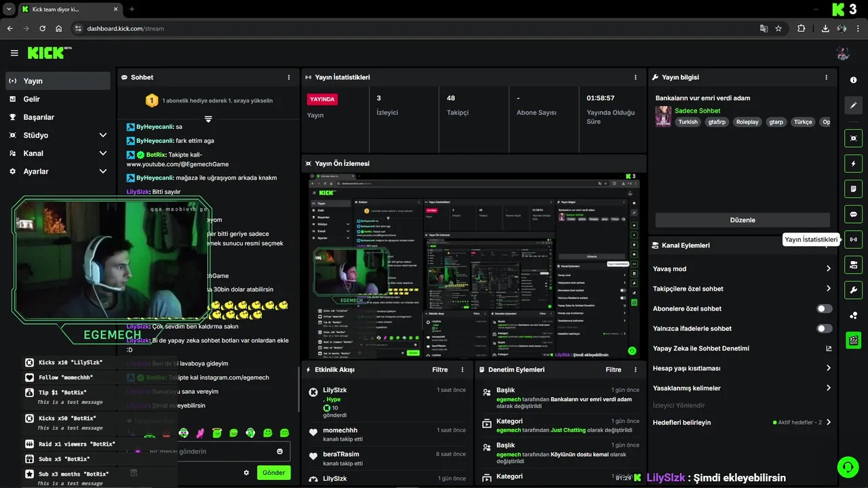868x488 pixels.
Task: Click the three-dots cluster icon in sidebar
Action: pyautogui.click(x=853, y=315)
